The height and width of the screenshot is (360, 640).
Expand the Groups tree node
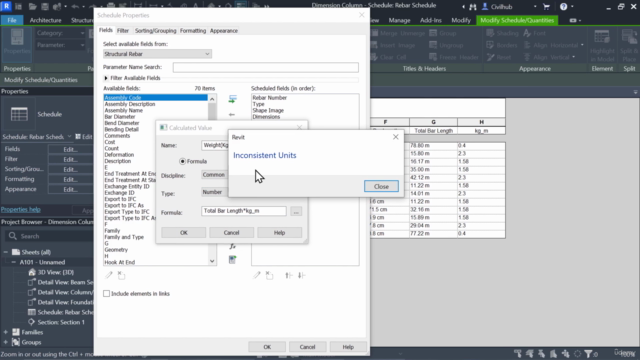[6, 342]
